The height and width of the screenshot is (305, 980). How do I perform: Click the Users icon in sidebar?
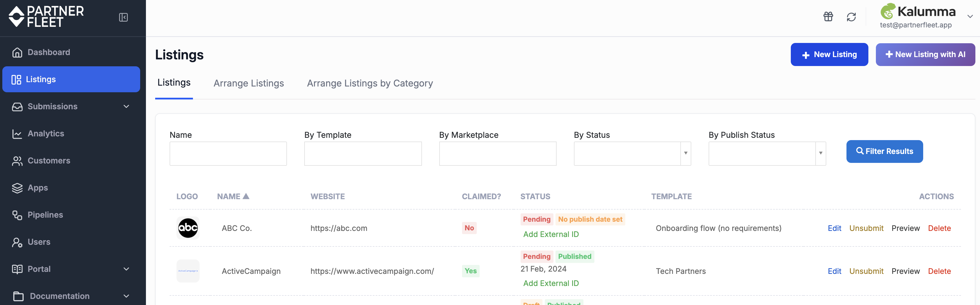coord(17,242)
